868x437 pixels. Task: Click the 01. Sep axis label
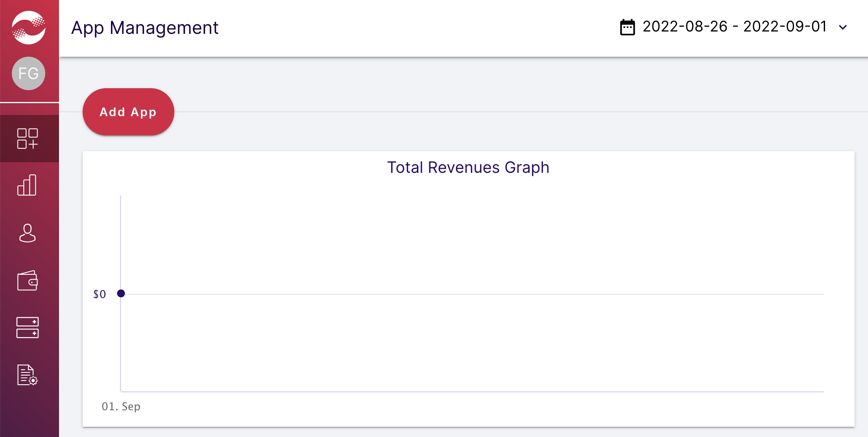tap(121, 407)
